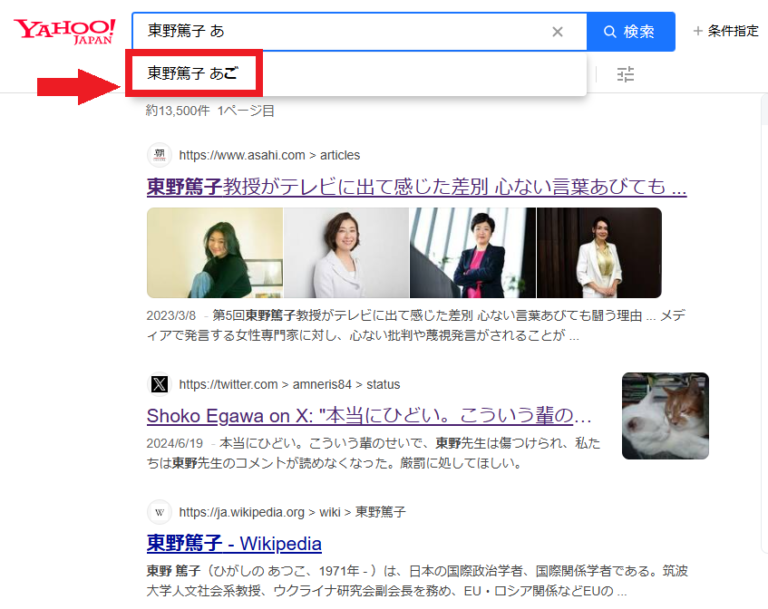Click the blue 検索 search button

[x=630, y=32]
